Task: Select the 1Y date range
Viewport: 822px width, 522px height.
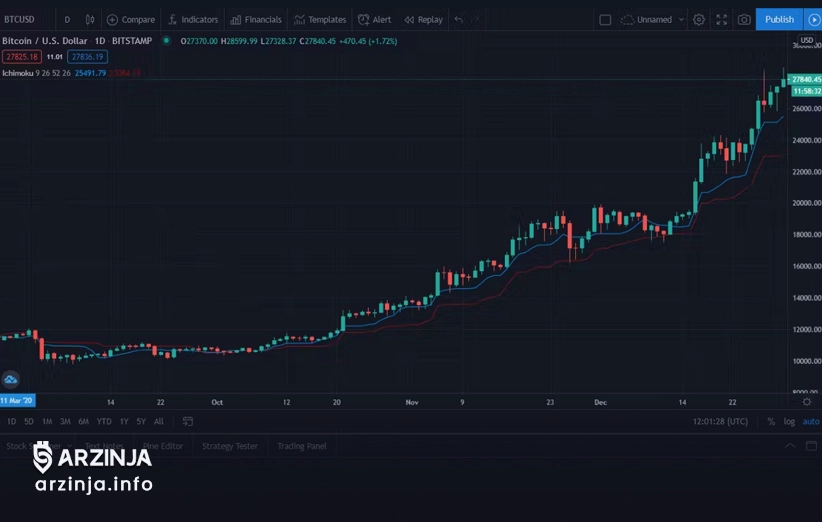Action: pos(124,421)
